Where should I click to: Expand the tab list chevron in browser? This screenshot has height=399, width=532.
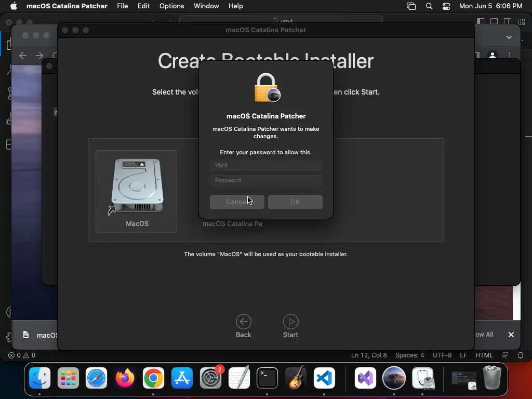pos(509,37)
